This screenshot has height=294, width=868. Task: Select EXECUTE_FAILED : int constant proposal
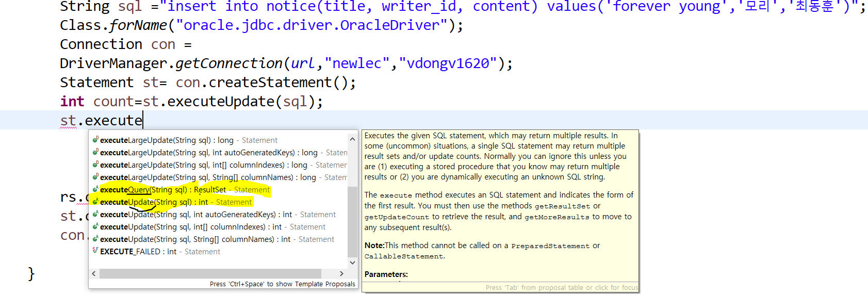point(219,252)
